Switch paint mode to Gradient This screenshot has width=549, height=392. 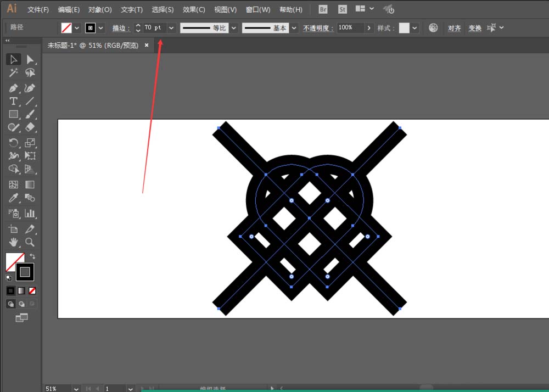point(21,290)
